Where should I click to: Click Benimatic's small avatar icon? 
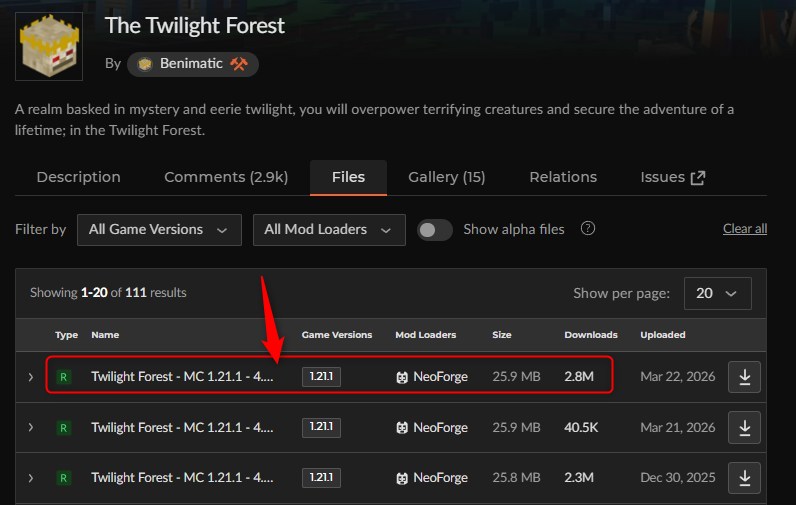pos(145,64)
